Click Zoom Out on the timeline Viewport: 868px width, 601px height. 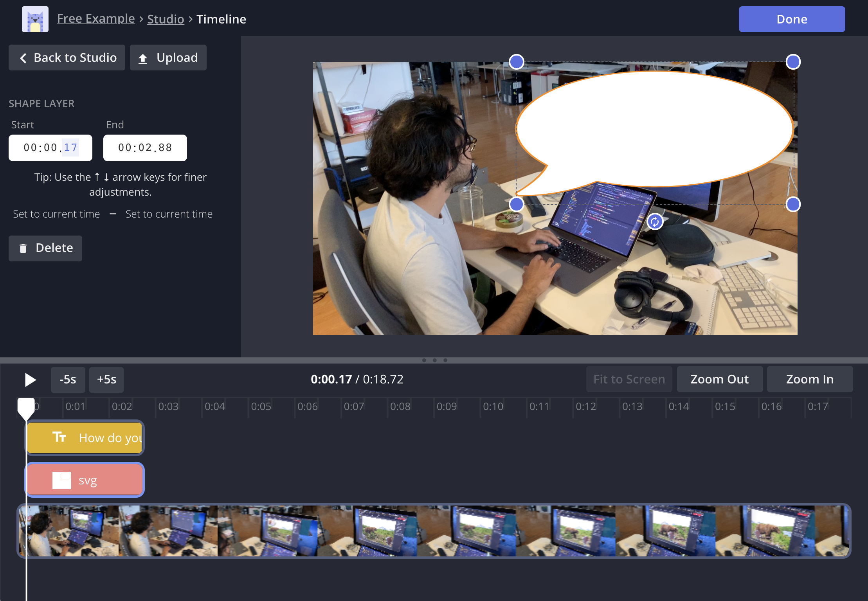point(719,379)
